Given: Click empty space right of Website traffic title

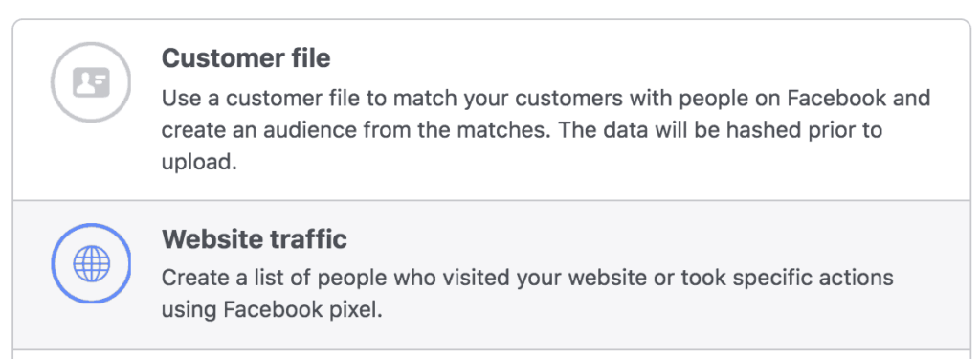Looking at the screenshot, I should pos(657,238).
